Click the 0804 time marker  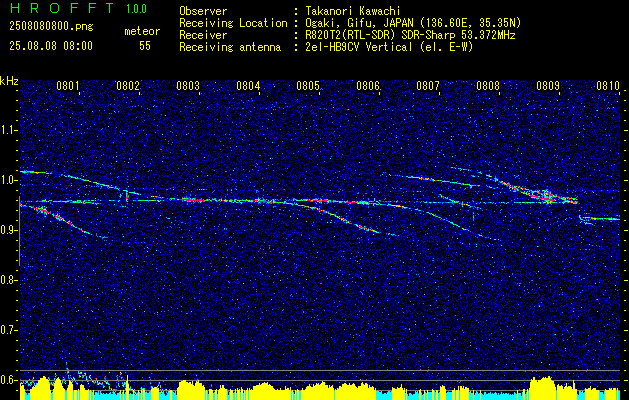pos(248,86)
